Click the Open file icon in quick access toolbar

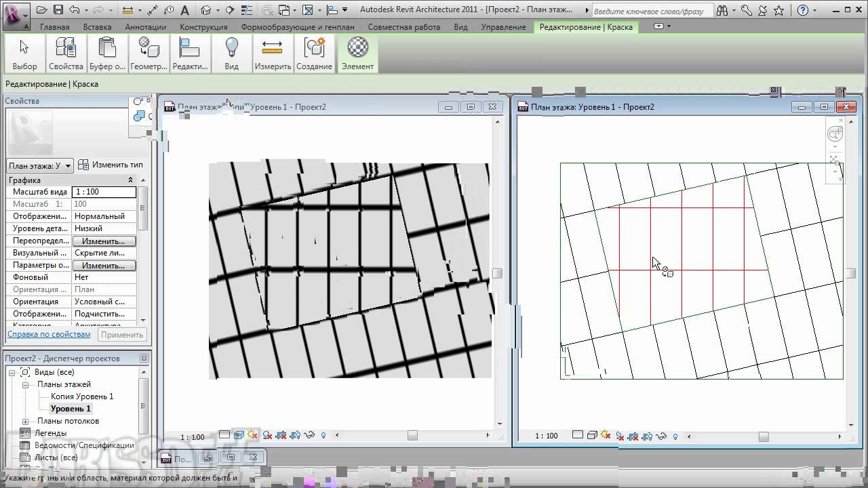click(x=41, y=10)
